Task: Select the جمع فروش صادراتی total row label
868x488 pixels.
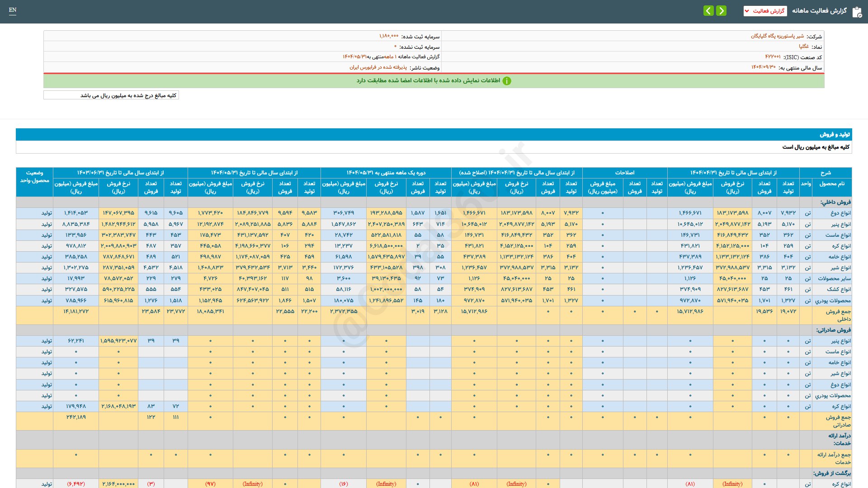Action: [x=838, y=421]
